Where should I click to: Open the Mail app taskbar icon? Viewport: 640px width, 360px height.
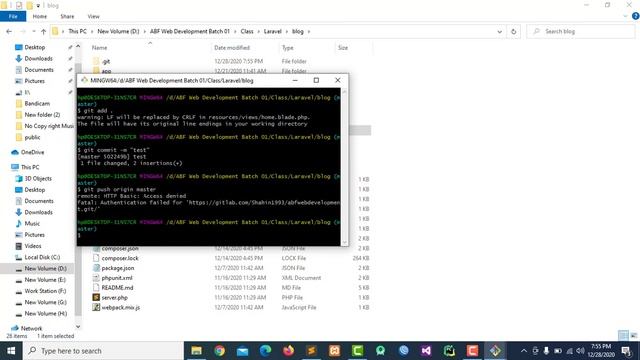point(242,351)
